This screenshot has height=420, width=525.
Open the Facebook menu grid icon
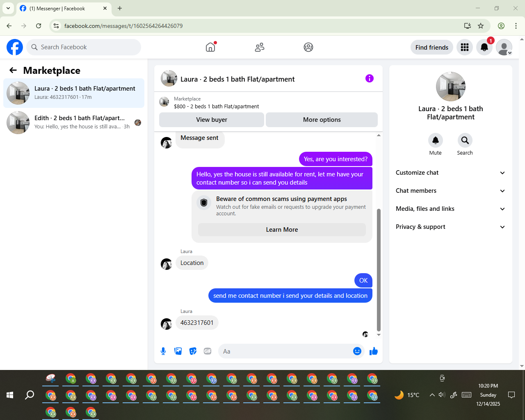click(x=465, y=47)
